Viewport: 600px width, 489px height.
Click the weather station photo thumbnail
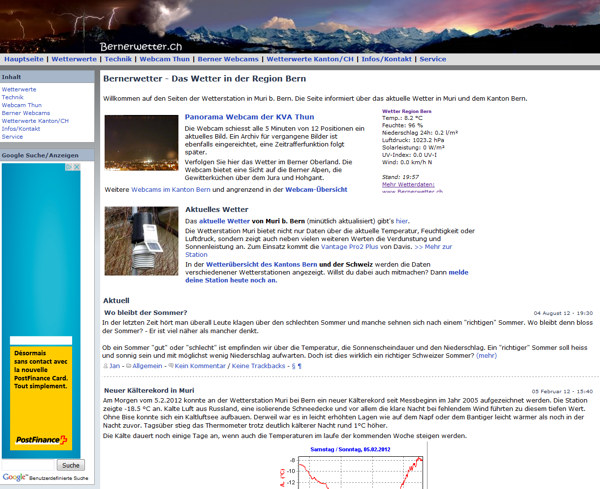point(140,241)
